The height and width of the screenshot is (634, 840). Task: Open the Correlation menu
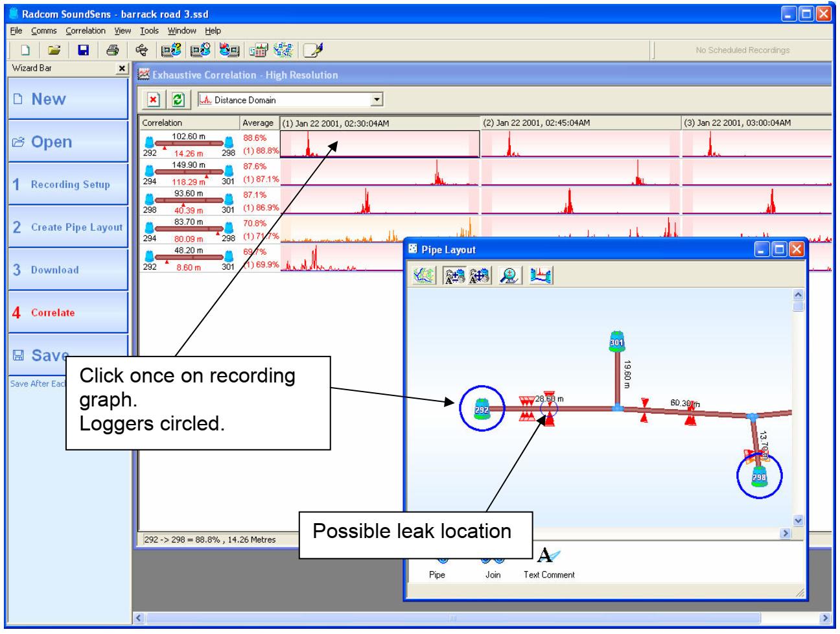click(x=85, y=30)
